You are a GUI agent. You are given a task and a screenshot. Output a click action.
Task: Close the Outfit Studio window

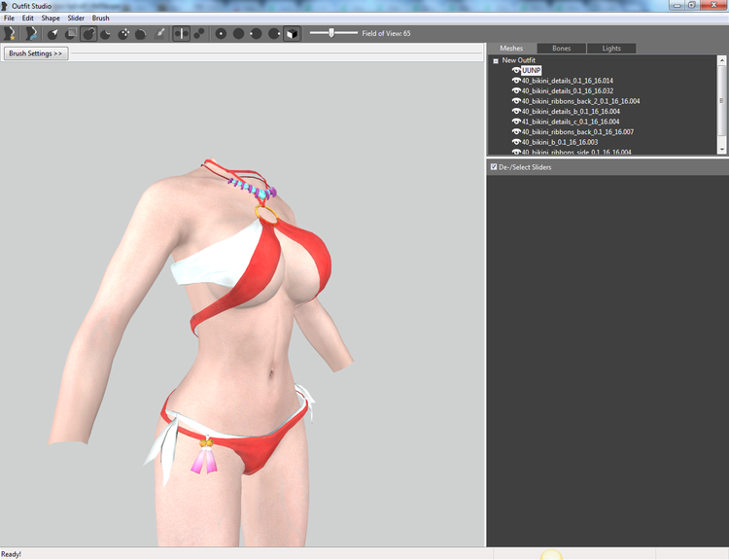(x=713, y=5)
